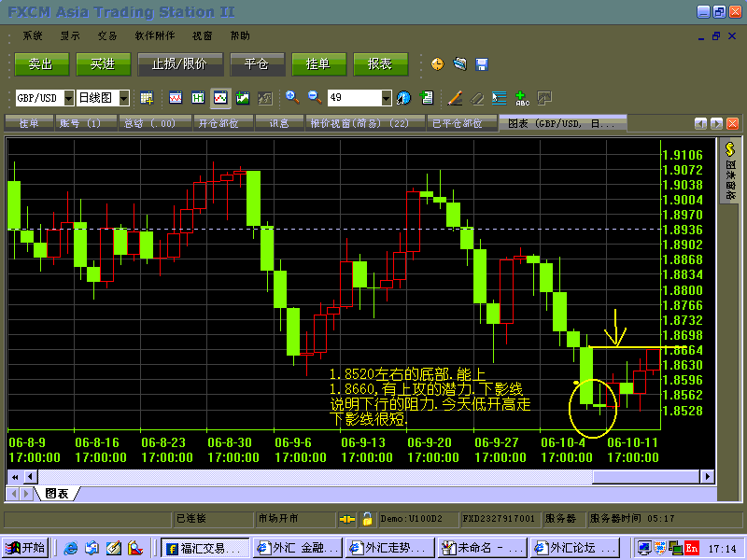Switch to the 已平仓部位 tab
The height and width of the screenshot is (560, 747).
pos(457,122)
